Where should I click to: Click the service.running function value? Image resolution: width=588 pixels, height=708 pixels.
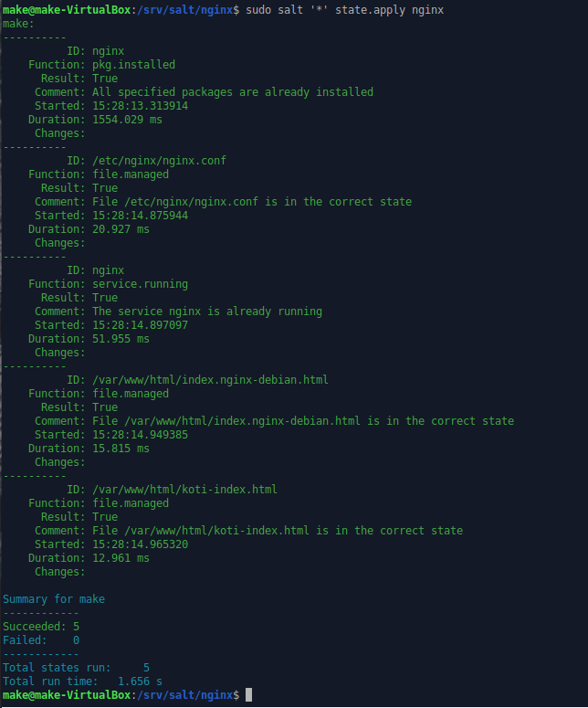[x=140, y=284]
